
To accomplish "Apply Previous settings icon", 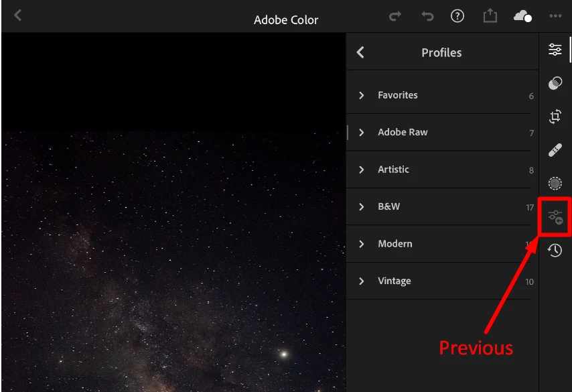I will click(555, 217).
